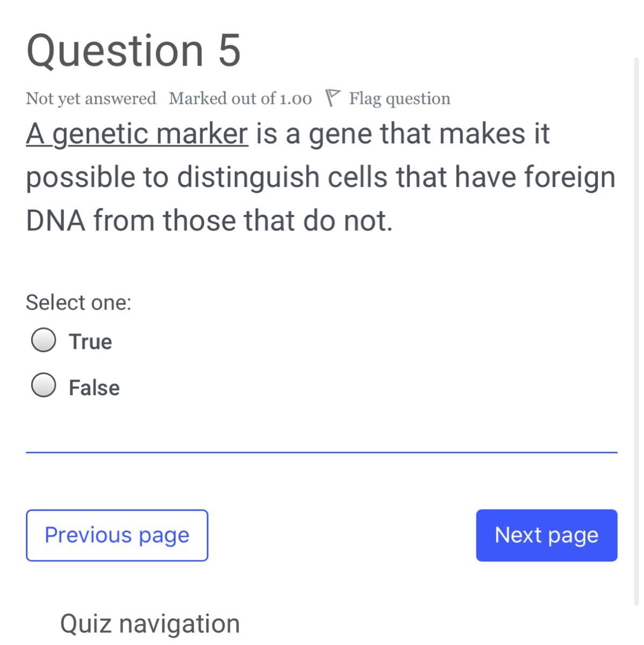Viewport: 644px width, 645px height.
Task: Open the underlined 'A genetic marker' link
Action: click(x=137, y=134)
